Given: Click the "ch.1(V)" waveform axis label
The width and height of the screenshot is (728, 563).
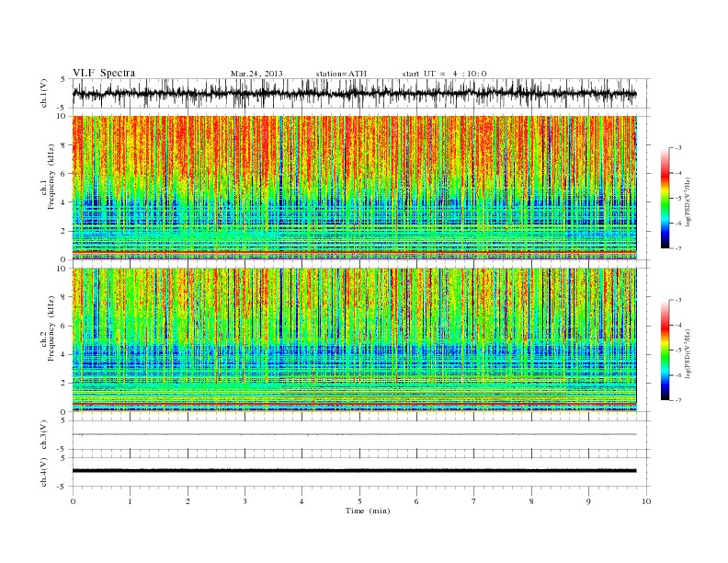Looking at the screenshot, I should (44, 93).
